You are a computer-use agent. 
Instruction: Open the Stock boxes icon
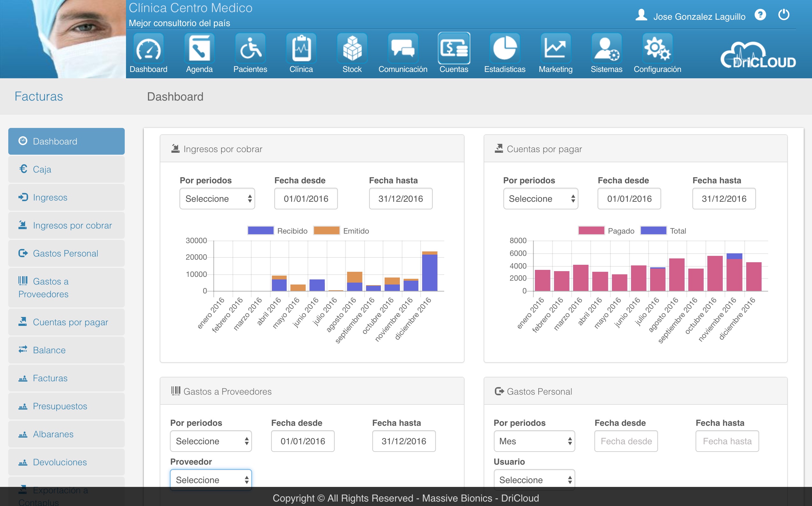(x=352, y=49)
